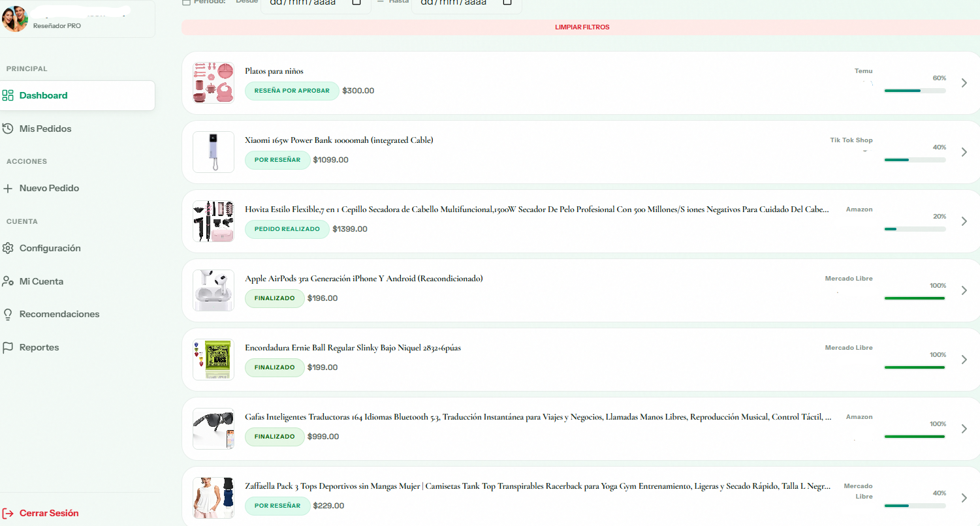The height and width of the screenshot is (526, 980).
Task: Click the 20% progress bar for Hovita order
Action: tap(915, 229)
